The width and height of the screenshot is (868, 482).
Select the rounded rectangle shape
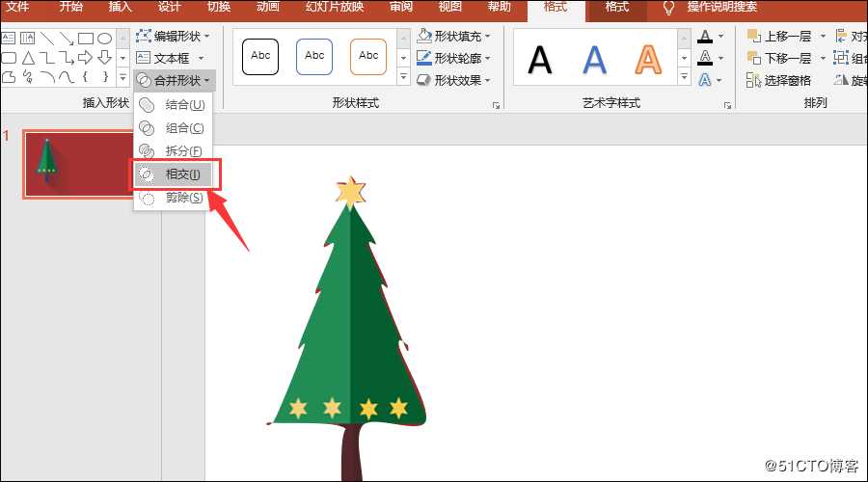tap(9, 58)
